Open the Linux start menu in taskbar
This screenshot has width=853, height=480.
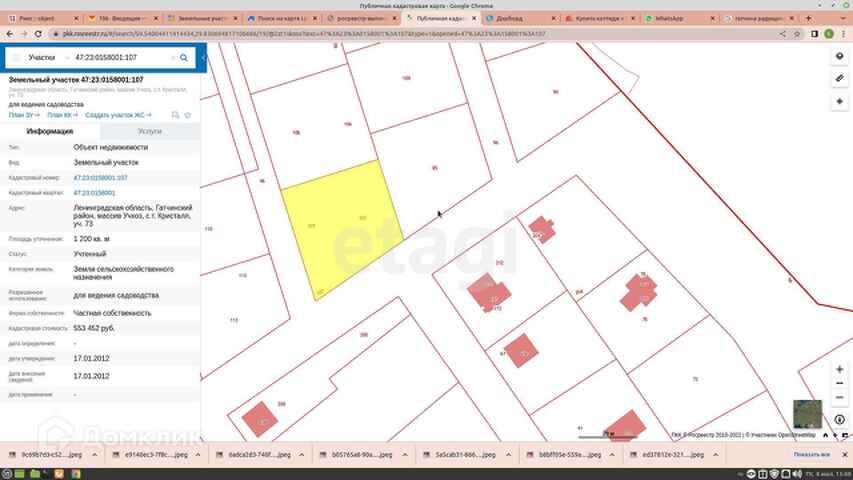tap(7, 474)
